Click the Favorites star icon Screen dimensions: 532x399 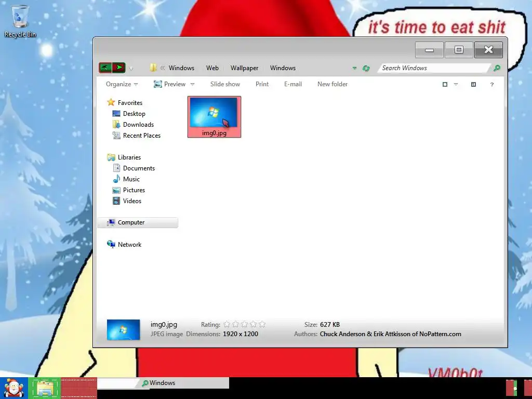click(x=111, y=102)
